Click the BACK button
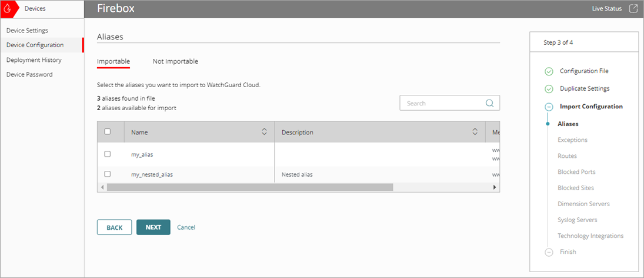 (x=115, y=227)
